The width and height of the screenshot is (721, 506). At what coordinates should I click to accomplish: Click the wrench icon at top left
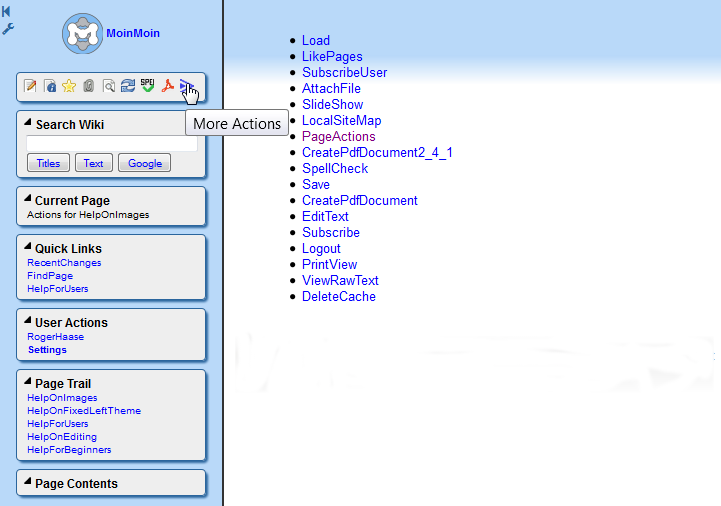pyautogui.click(x=8, y=29)
